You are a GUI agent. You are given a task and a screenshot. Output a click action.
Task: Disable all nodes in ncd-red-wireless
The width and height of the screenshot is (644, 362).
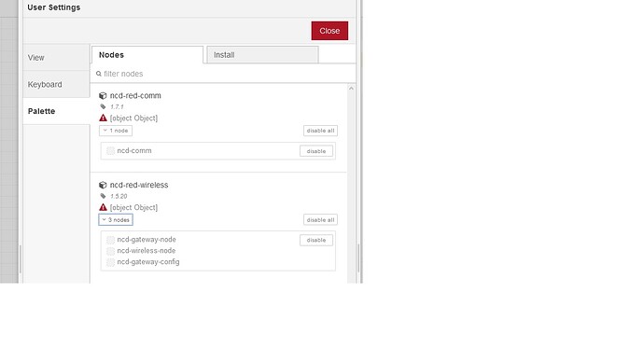(320, 220)
